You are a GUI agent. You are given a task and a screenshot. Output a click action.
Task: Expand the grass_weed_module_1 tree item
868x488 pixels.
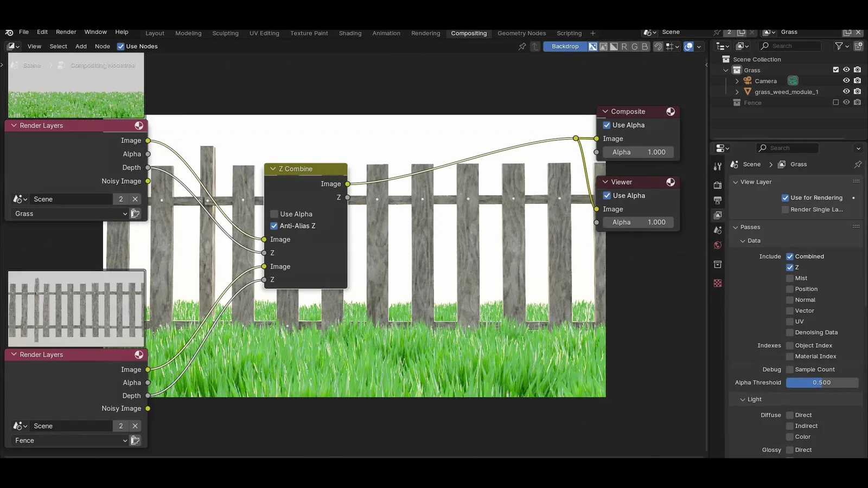[x=737, y=92]
